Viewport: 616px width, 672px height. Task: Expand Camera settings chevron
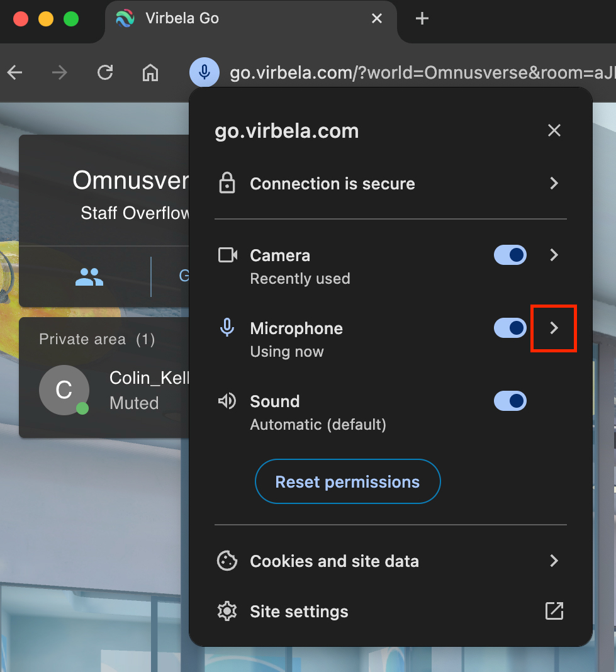coord(554,255)
